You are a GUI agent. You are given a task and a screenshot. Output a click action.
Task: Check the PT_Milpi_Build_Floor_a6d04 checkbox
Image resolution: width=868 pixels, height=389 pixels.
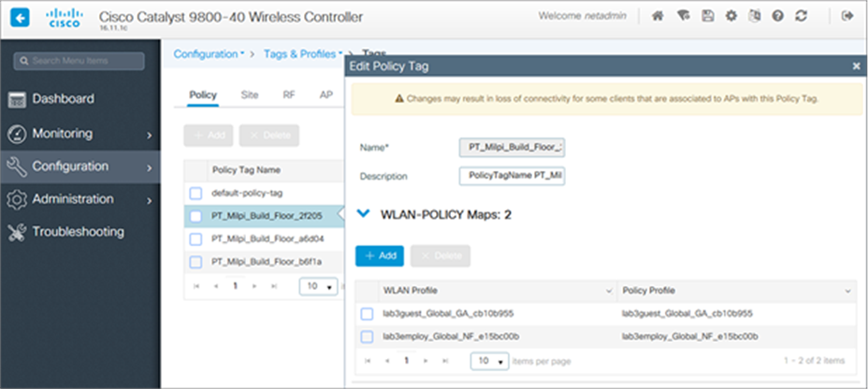pyautogui.click(x=195, y=239)
